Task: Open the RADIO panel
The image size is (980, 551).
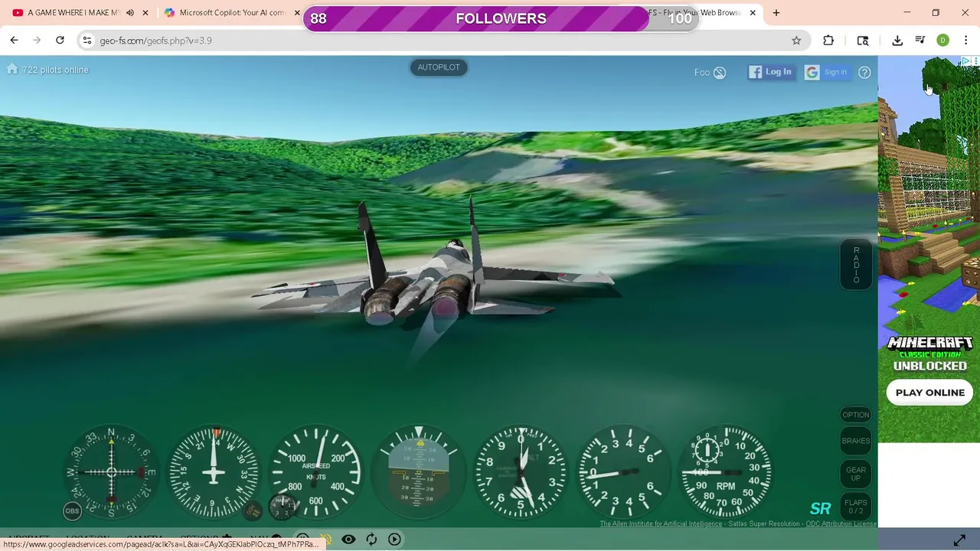Action: coord(856,266)
